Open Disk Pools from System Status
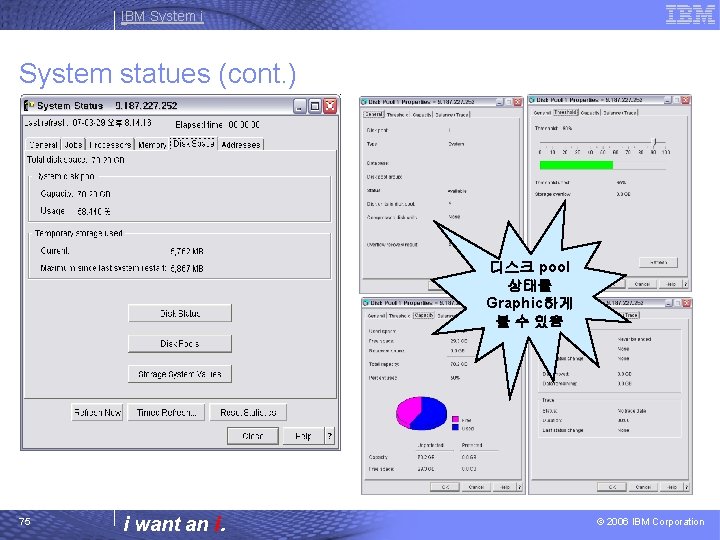 180,343
